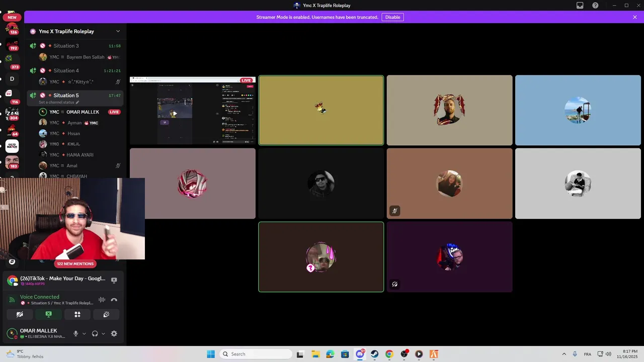
Task: Open server with 183 badge
Action: 12,162
